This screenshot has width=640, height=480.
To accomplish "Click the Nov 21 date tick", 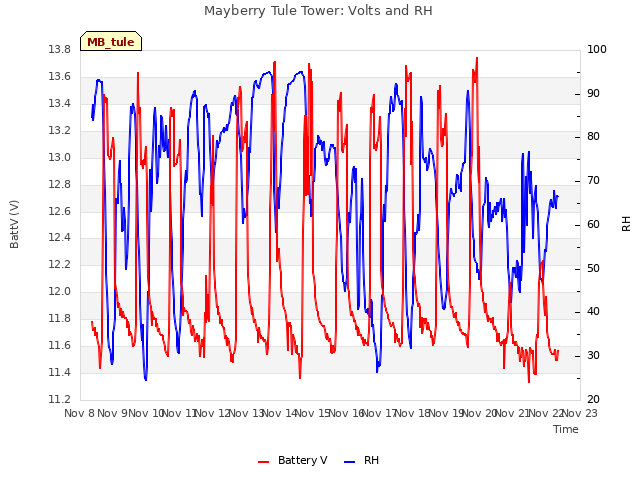I will click(513, 413).
